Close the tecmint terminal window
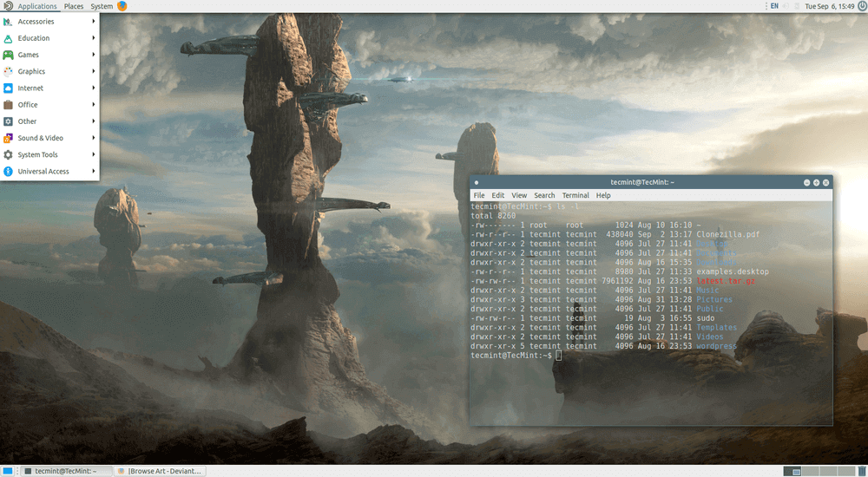The width and height of the screenshot is (868, 477). 825,182
